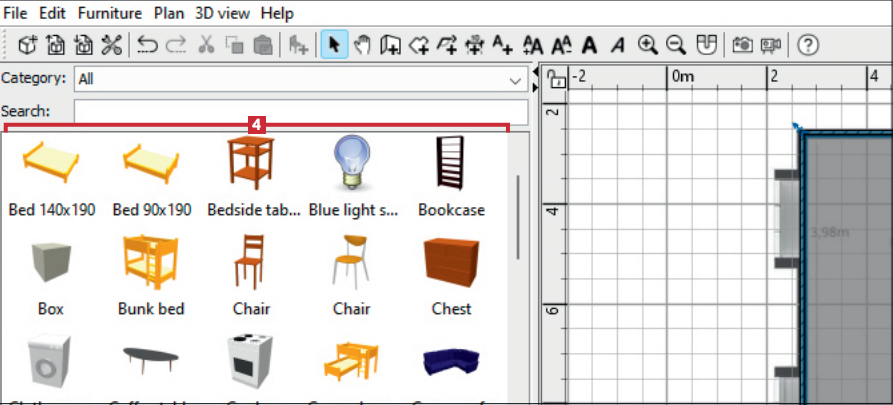Image resolution: width=893 pixels, height=405 pixels.
Task: Toggle magnetism with the magnet icon
Action: pyautogui.click(x=706, y=45)
